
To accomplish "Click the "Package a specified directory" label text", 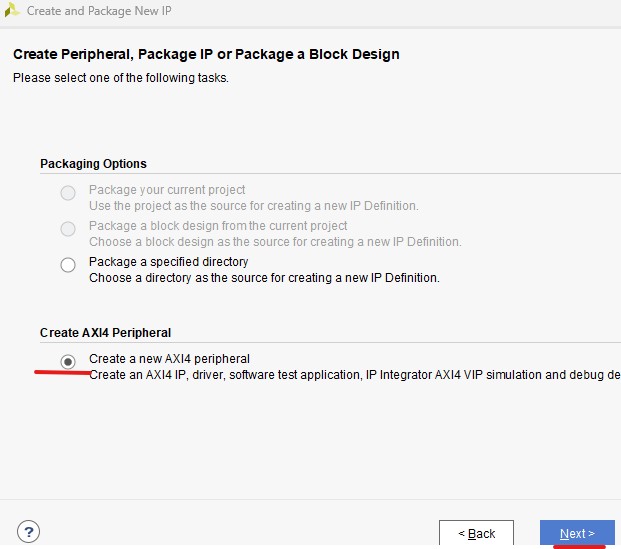I will [168, 262].
